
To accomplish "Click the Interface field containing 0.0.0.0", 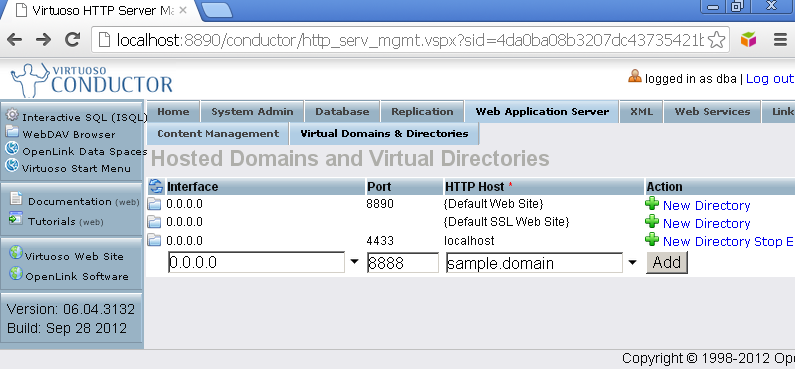I will pos(257,263).
